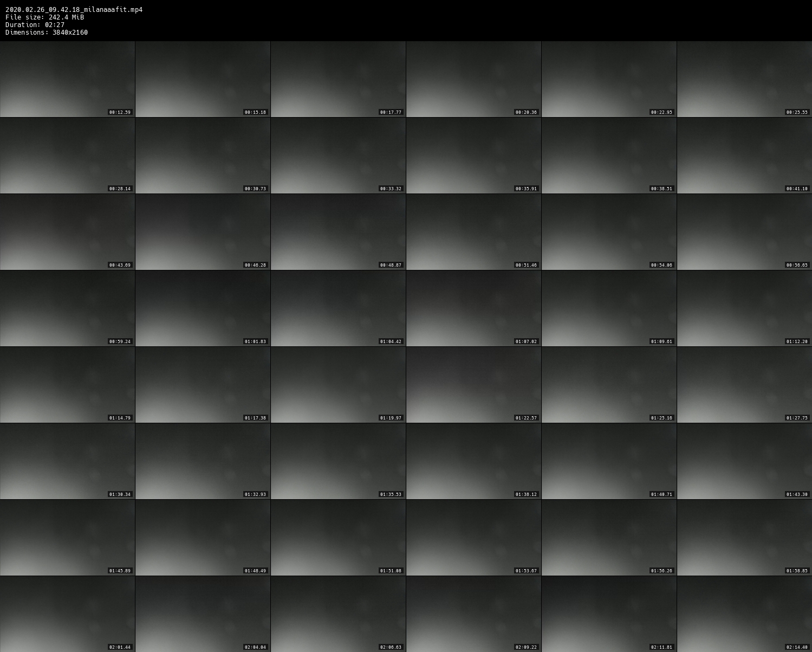Click the thumbnail labeled 01:38.12
Image resolution: width=812 pixels, height=652 pixels.
pos(473,461)
